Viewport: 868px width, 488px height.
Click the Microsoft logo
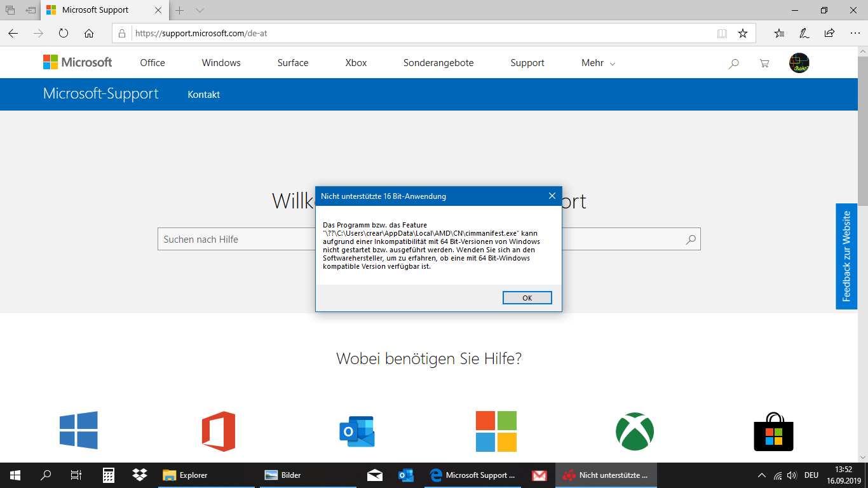(78, 62)
